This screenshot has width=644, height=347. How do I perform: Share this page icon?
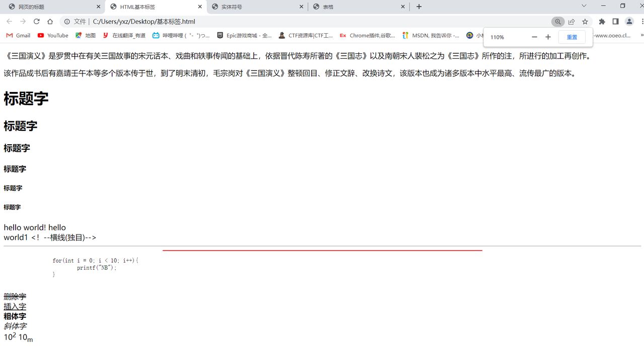(x=572, y=22)
